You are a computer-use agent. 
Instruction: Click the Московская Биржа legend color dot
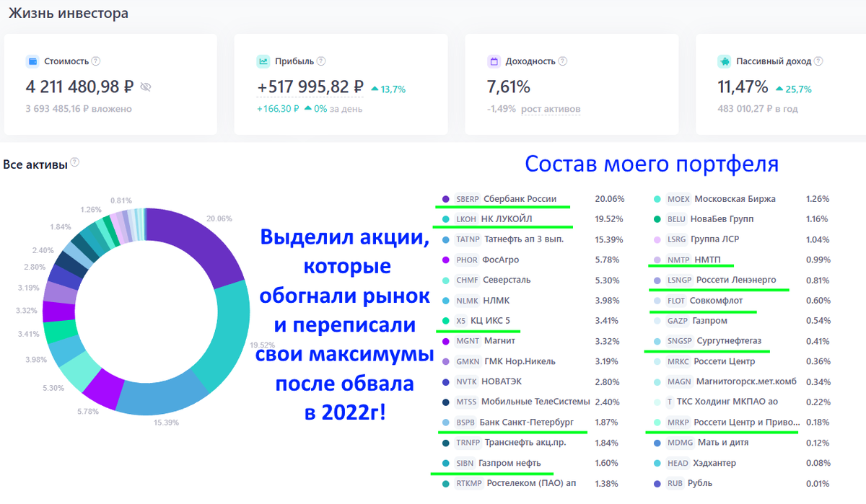[x=657, y=199]
